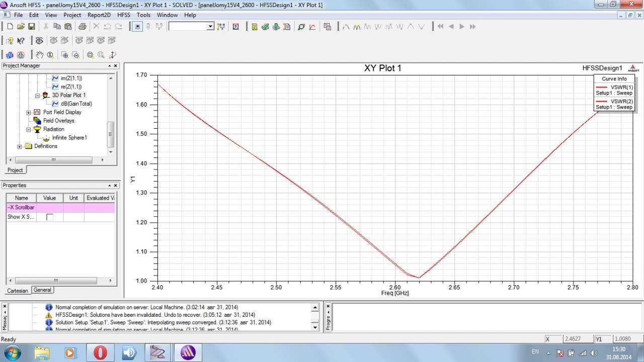This screenshot has height=362, width=644.
Task: Toggle the Show X Scrollbar checkbox
Action: coord(49,217)
